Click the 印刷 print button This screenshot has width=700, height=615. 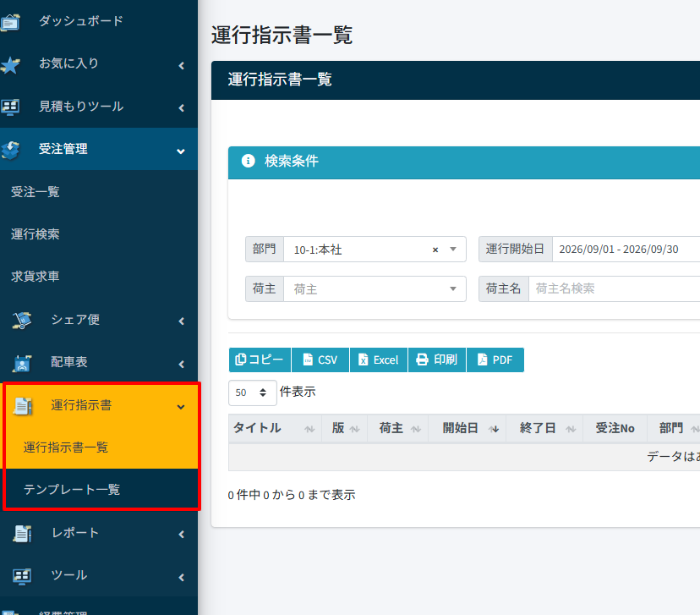coord(436,360)
